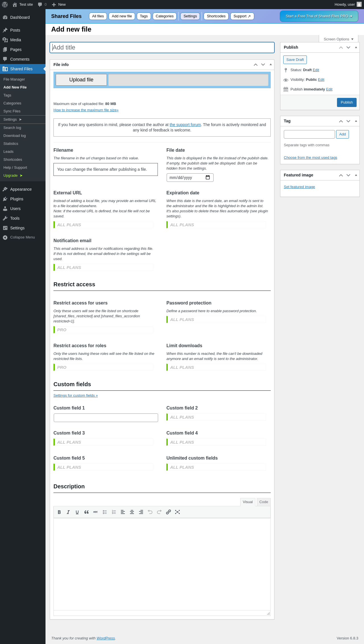Click the Bold icon in description editor
364x644 pixels.
click(59, 512)
